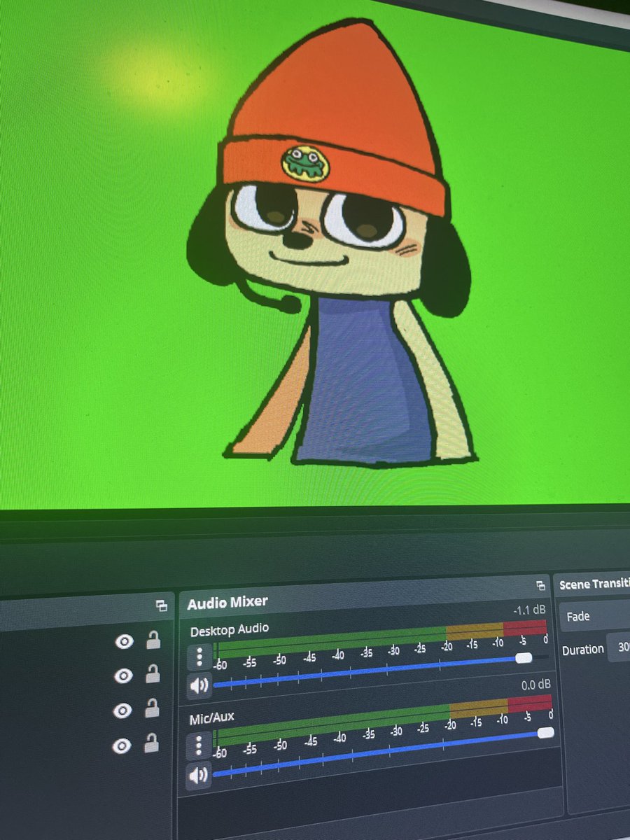Viewport: 630px width, 840px height.
Task: Open Desktop Audio three-dot options menu
Action: 199,657
